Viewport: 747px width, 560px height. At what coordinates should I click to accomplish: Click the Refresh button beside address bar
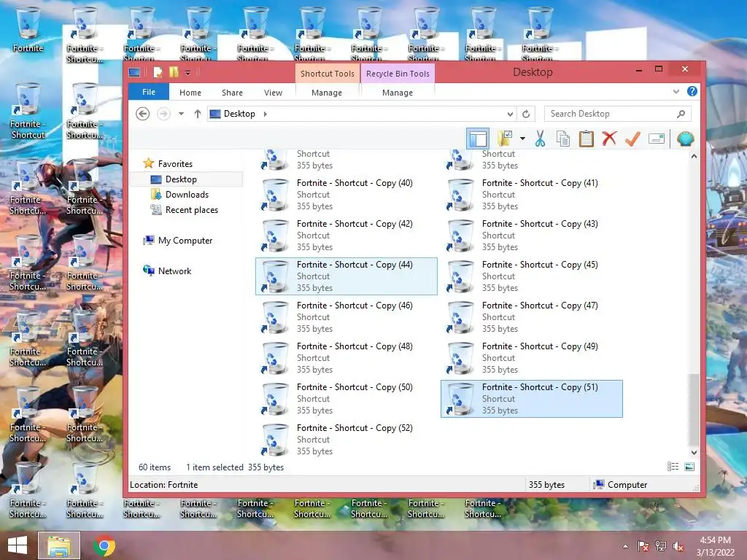[526, 114]
